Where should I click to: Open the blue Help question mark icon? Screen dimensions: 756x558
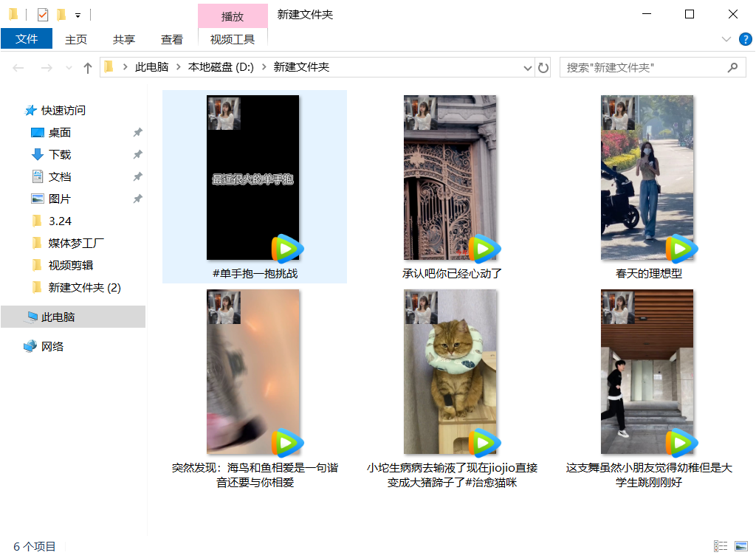[x=746, y=39]
